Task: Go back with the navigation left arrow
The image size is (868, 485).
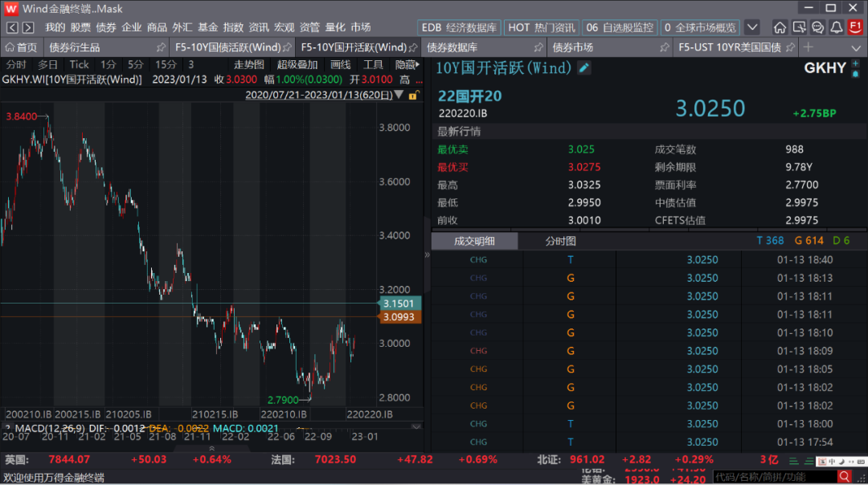Action: pos(12,27)
